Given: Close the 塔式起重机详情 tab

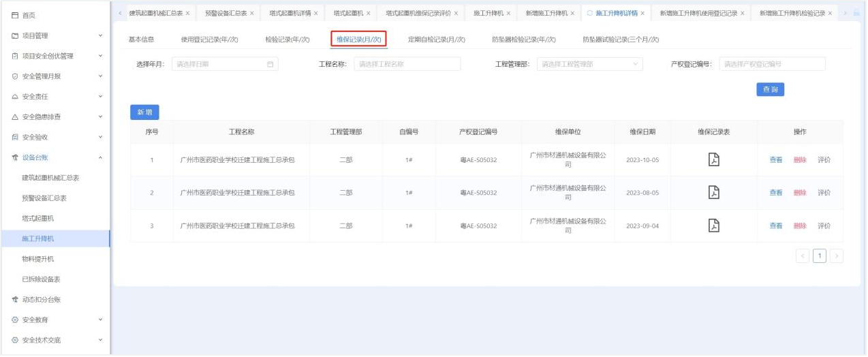Looking at the screenshot, I should pos(316,14).
